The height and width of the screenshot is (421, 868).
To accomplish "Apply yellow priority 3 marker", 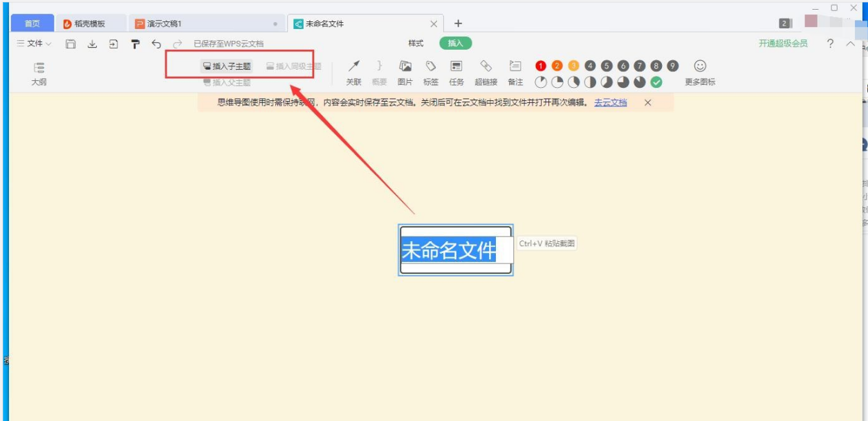I will pos(573,66).
